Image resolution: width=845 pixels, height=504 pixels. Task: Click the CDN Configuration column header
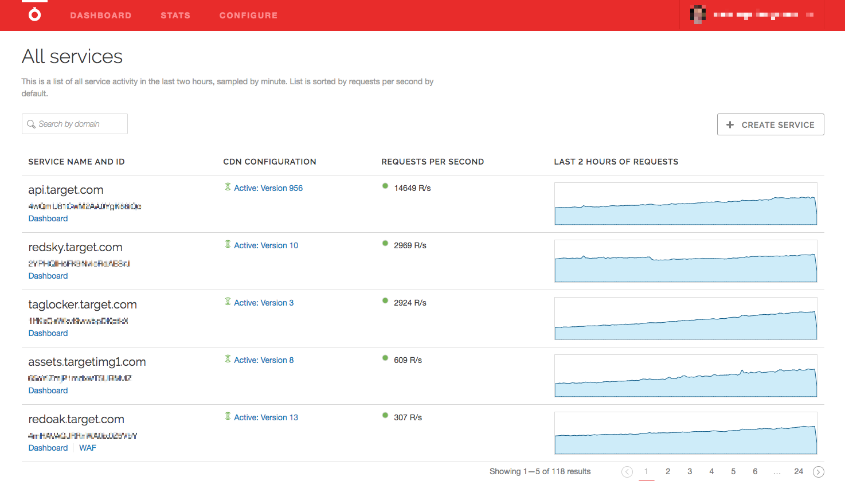click(269, 162)
